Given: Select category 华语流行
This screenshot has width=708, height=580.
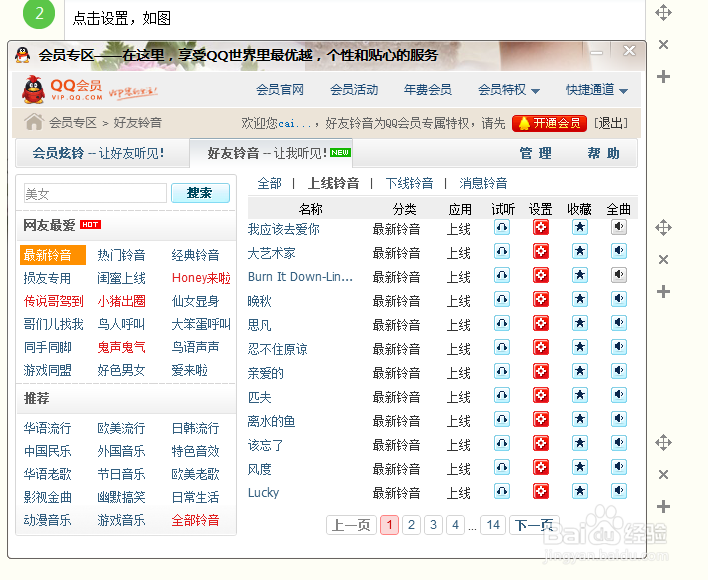Looking at the screenshot, I should tap(47, 428).
